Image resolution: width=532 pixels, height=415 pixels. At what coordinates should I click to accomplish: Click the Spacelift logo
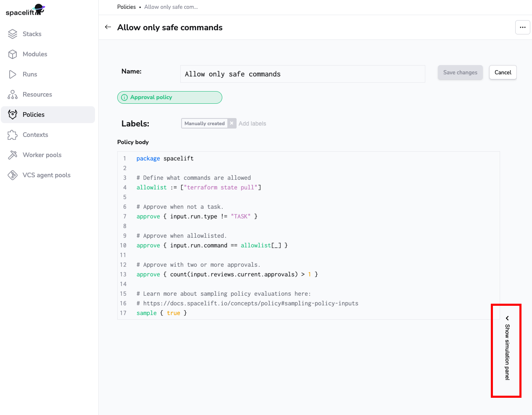coord(25,11)
